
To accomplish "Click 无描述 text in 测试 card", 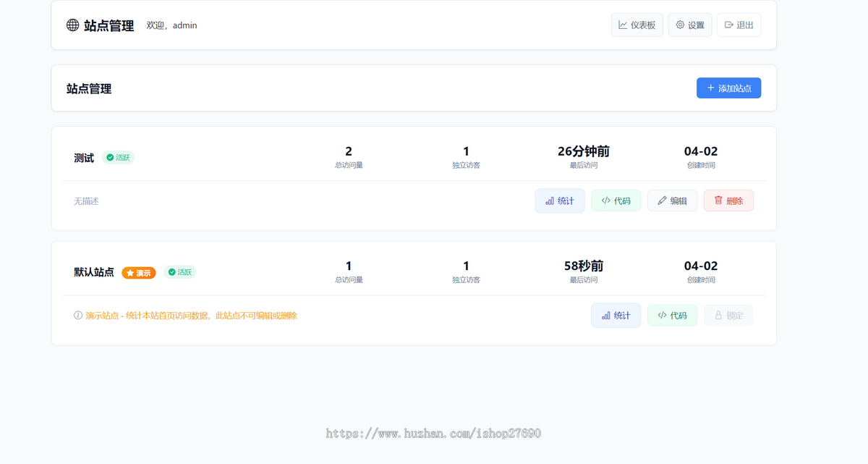I will click(86, 201).
